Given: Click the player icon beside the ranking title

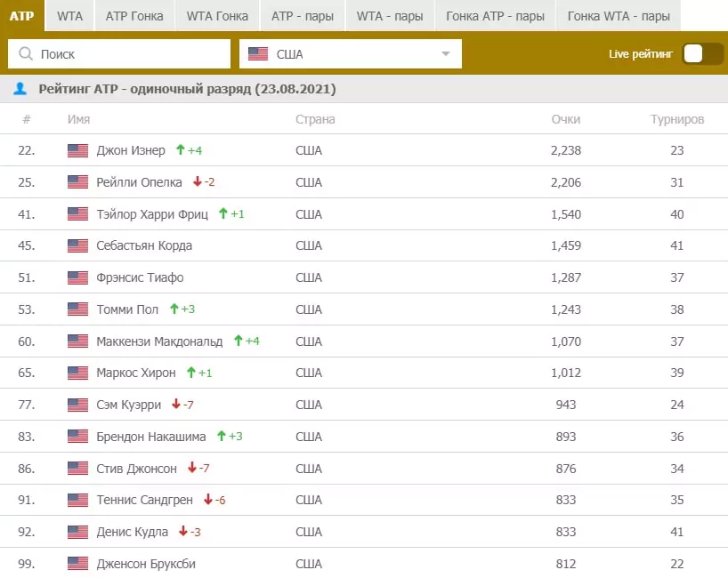Looking at the screenshot, I should pyautogui.click(x=20, y=88).
